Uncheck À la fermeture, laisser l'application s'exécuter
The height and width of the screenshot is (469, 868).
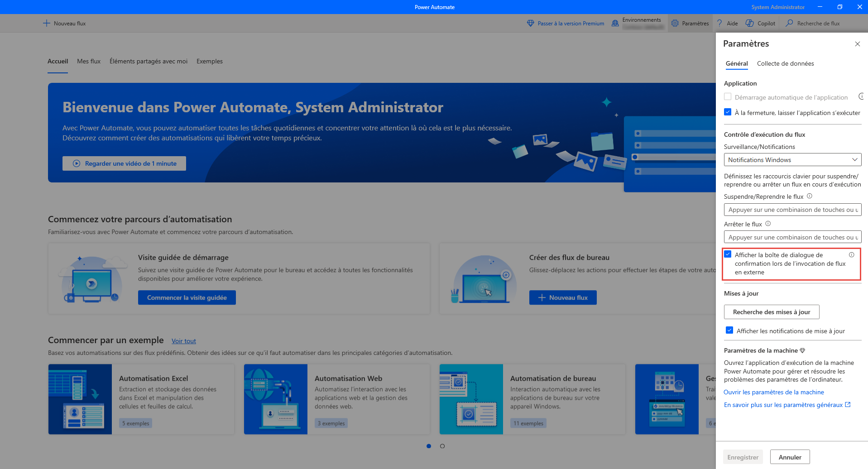point(728,112)
